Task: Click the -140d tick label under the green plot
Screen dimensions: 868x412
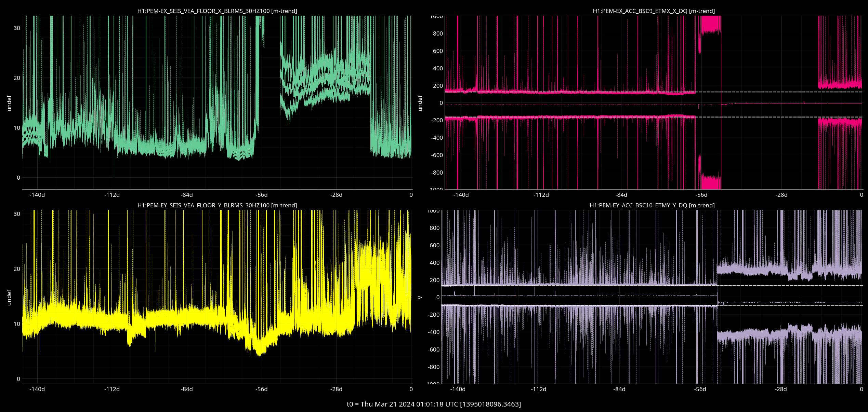Action: 37,195
